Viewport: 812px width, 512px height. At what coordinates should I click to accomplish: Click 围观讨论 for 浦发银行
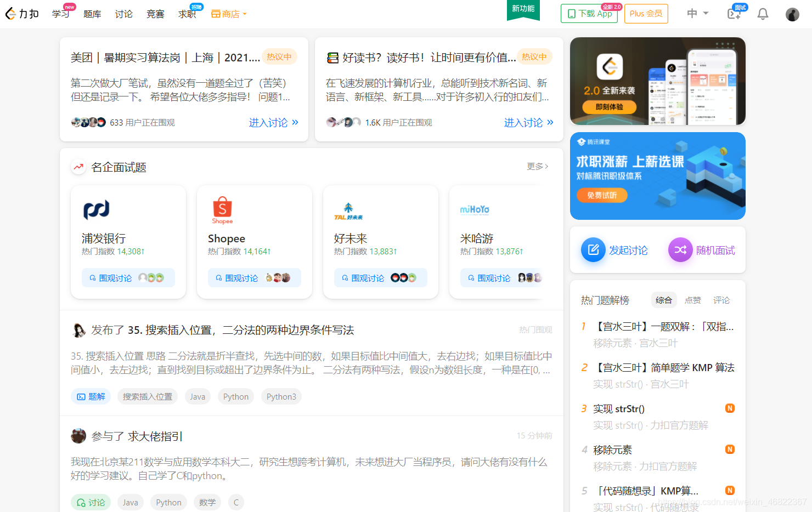128,277
